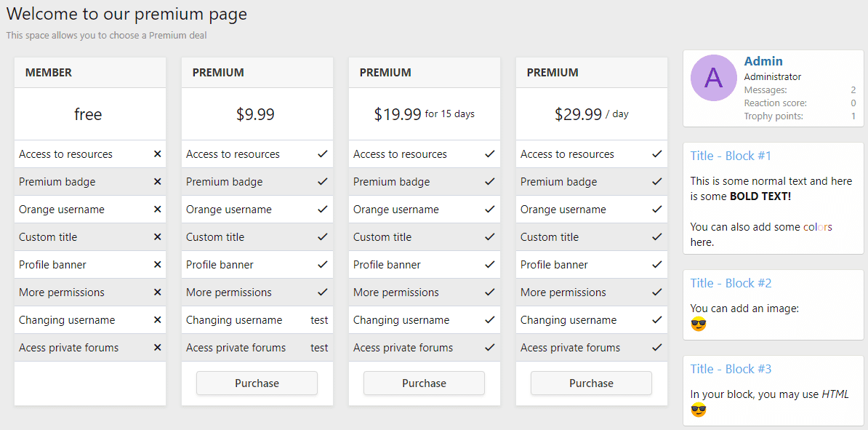Open the Admin profile link
The image size is (868, 430).
(x=763, y=61)
